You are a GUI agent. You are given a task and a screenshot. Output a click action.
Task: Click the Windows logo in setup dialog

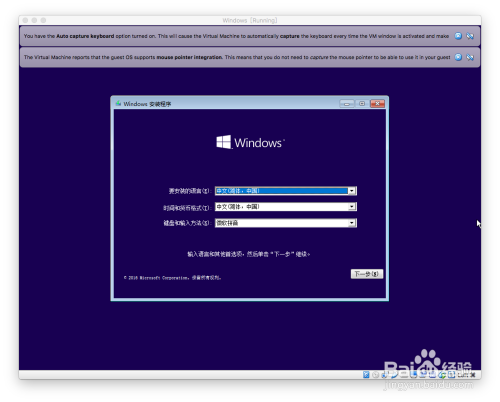coord(250,142)
